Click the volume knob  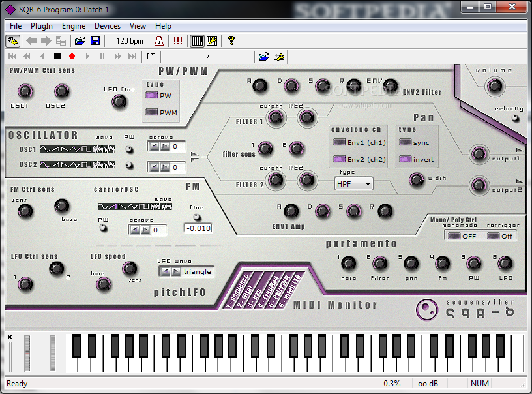[x=494, y=86]
